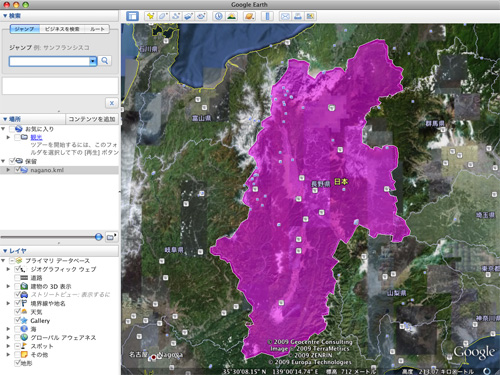Open View in Google Maps icon

point(310,16)
